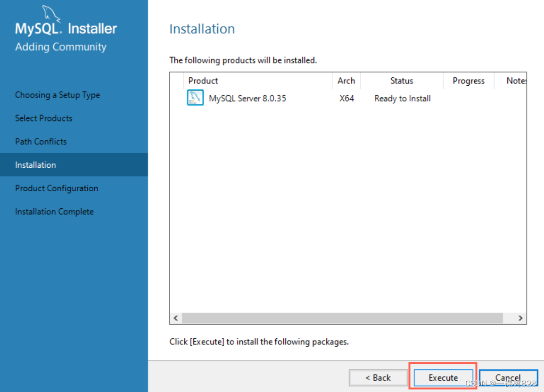Click the Ready to Install status text
This screenshot has height=392, width=544.
click(x=403, y=98)
